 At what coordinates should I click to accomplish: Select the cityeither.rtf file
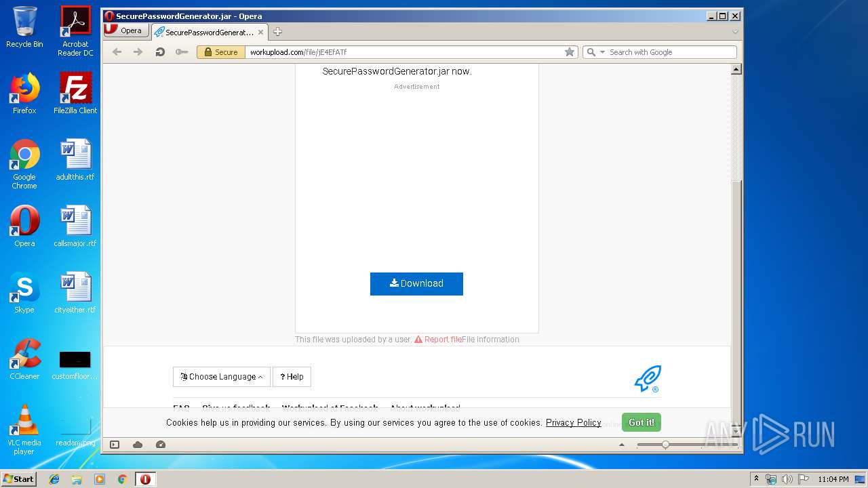[x=75, y=293]
